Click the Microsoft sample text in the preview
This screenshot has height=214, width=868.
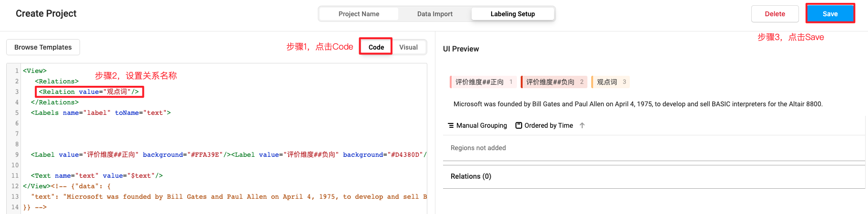(637, 104)
